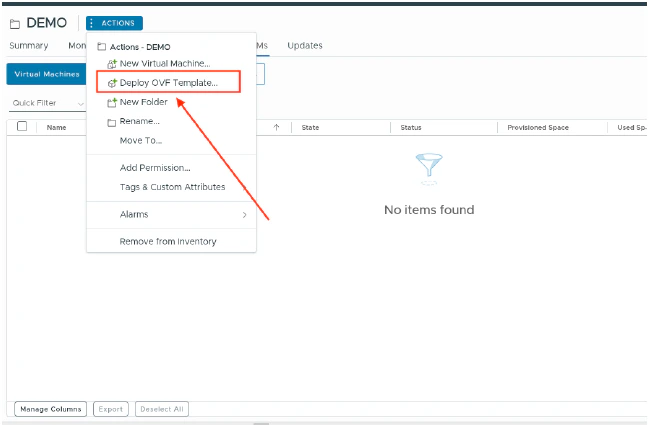
Task: Click the Export button
Action: pos(111,409)
